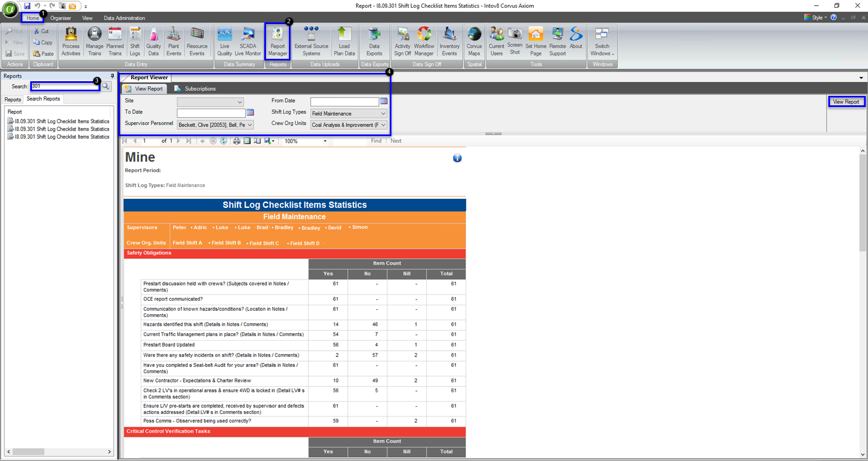Open the From Date calendar picker
868x461 pixels.
coord(384,101)
